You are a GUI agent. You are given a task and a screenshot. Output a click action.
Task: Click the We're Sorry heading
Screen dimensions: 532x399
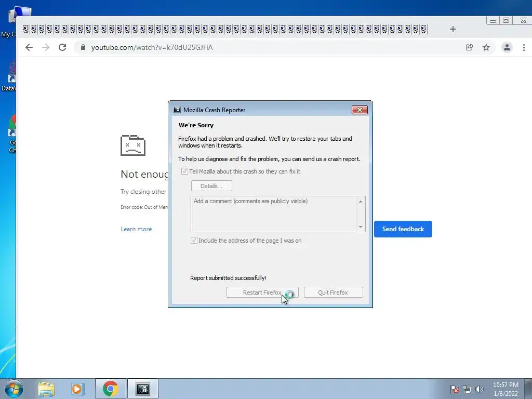coord(196,125)
